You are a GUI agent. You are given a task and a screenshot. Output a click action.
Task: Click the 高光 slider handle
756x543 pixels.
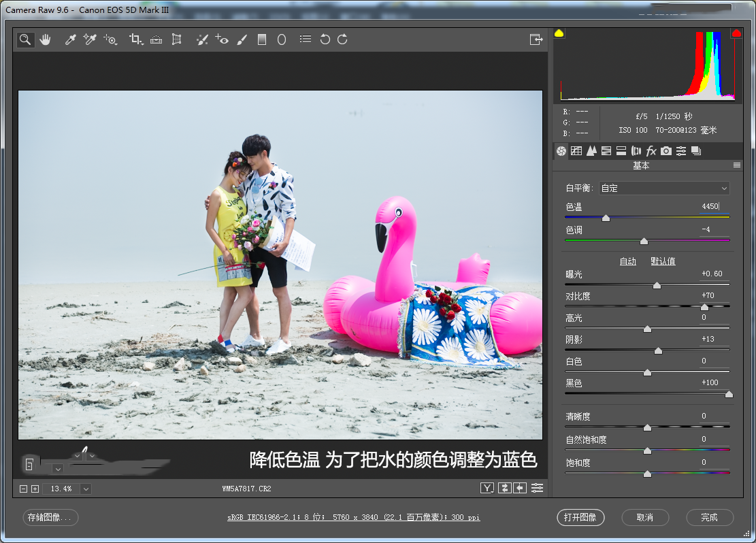(x=648, y=329)
